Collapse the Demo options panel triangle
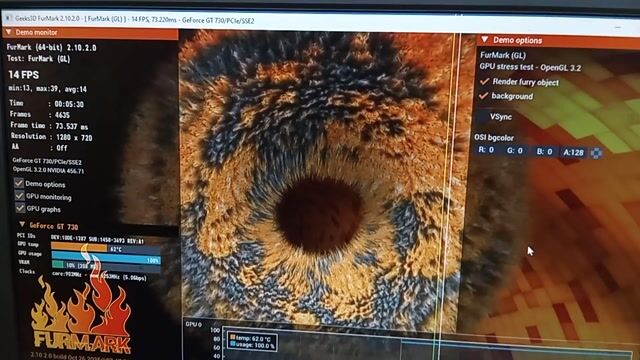The image size is (640, 360). tap(484, 40)
